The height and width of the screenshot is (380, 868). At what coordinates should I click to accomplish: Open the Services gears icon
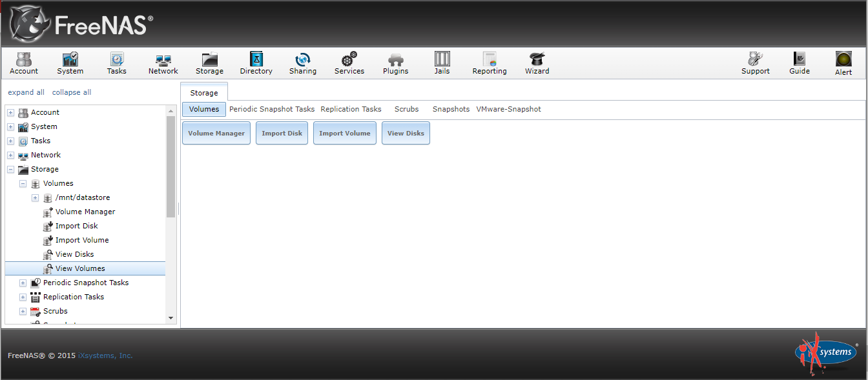pyautogui.click(x=349, y=59)
